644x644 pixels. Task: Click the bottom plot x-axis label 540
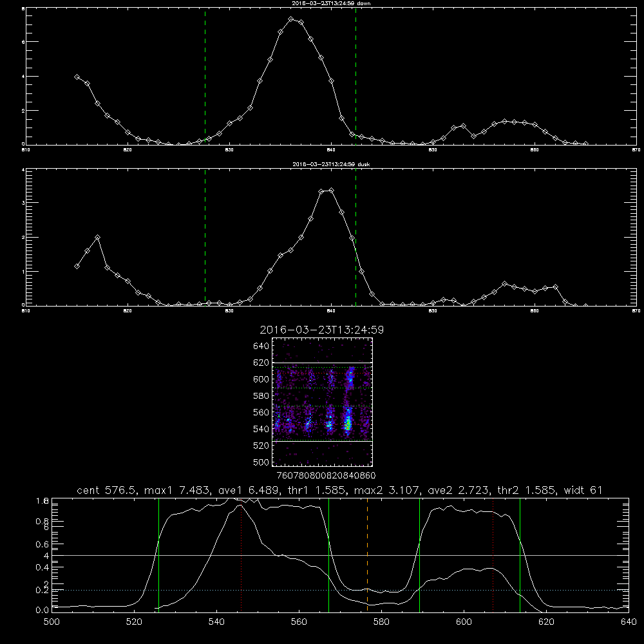point(216,621)
